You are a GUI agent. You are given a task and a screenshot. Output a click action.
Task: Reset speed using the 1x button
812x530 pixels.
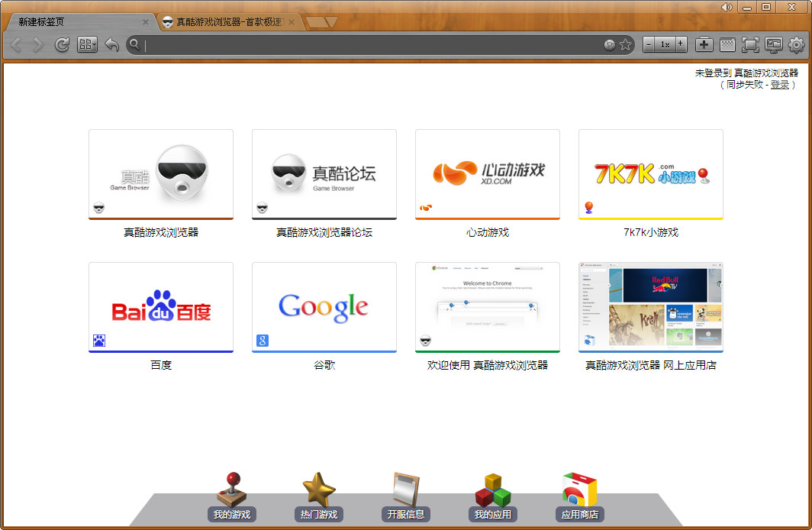tap(665, 44)
